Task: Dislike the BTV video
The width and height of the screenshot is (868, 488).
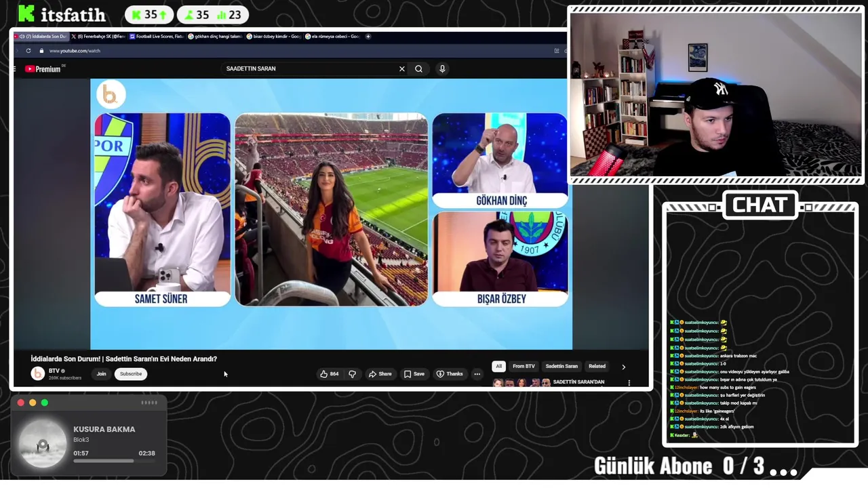Action: point(352,374)
